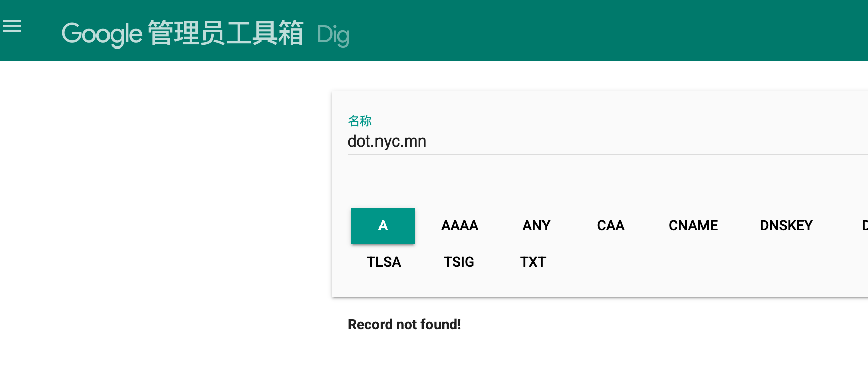Query TXT records for dot.nyc.mn

tap(533, 262)
